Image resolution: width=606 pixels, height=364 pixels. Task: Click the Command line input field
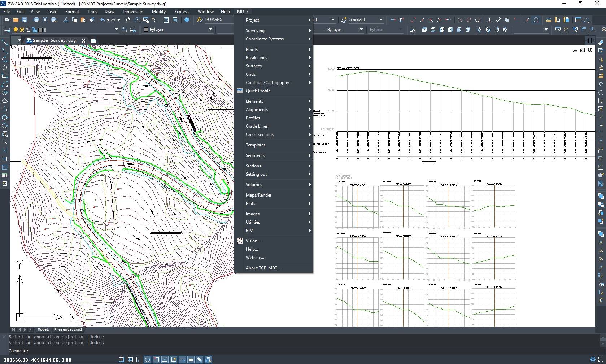(x=303, y=351)
